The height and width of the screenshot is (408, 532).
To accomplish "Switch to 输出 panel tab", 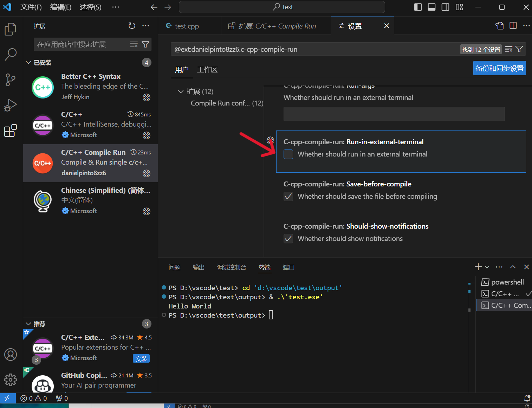I will pyautogui.click(x=199, y=267).
